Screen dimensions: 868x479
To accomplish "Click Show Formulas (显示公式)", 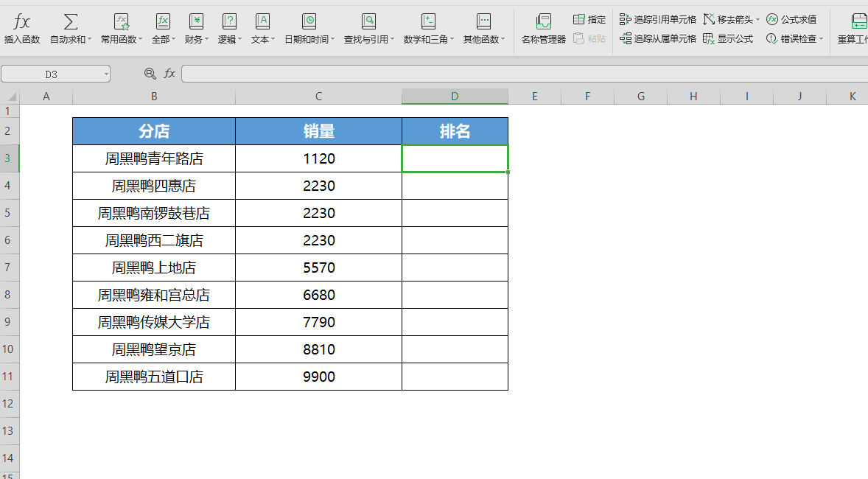I will [728, 39].
